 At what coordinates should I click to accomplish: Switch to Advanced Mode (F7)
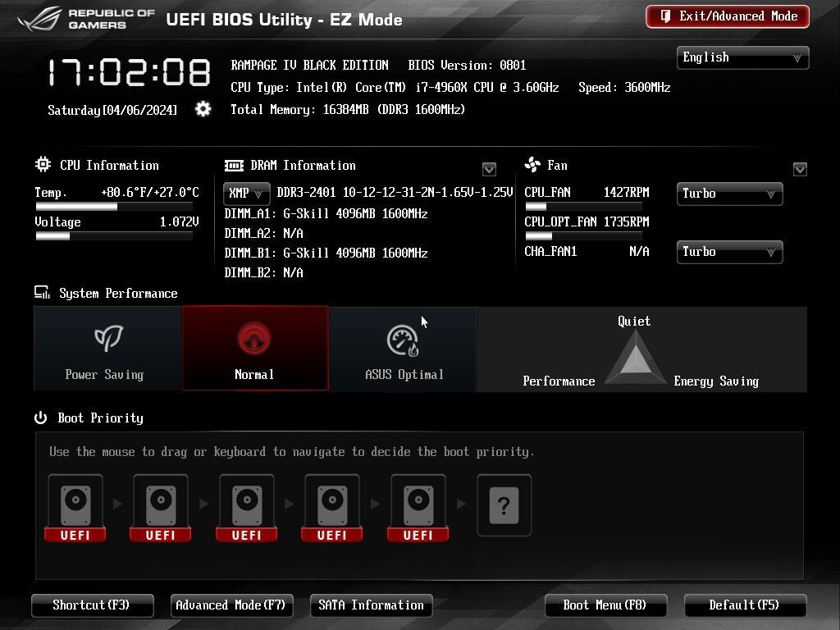coord(231,605)
